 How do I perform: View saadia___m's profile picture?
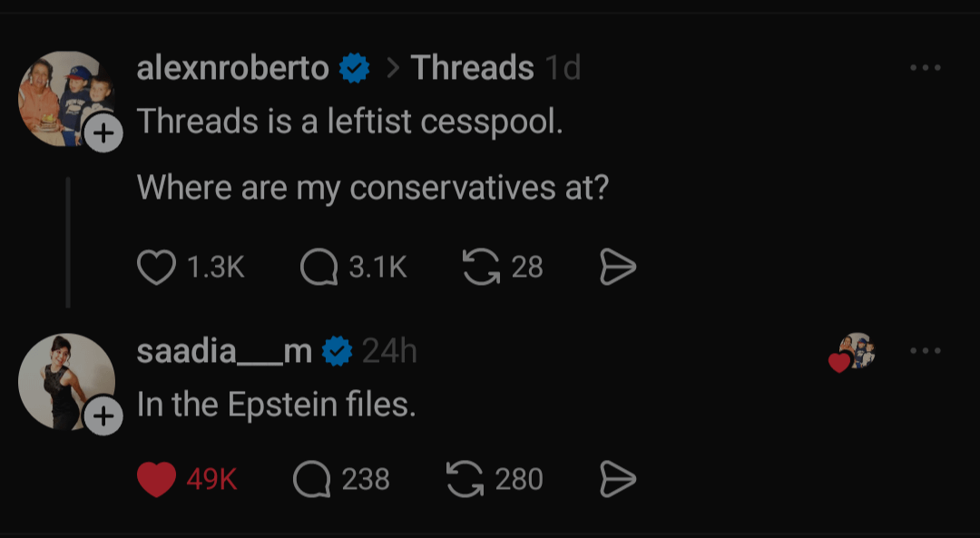(64, 379)
